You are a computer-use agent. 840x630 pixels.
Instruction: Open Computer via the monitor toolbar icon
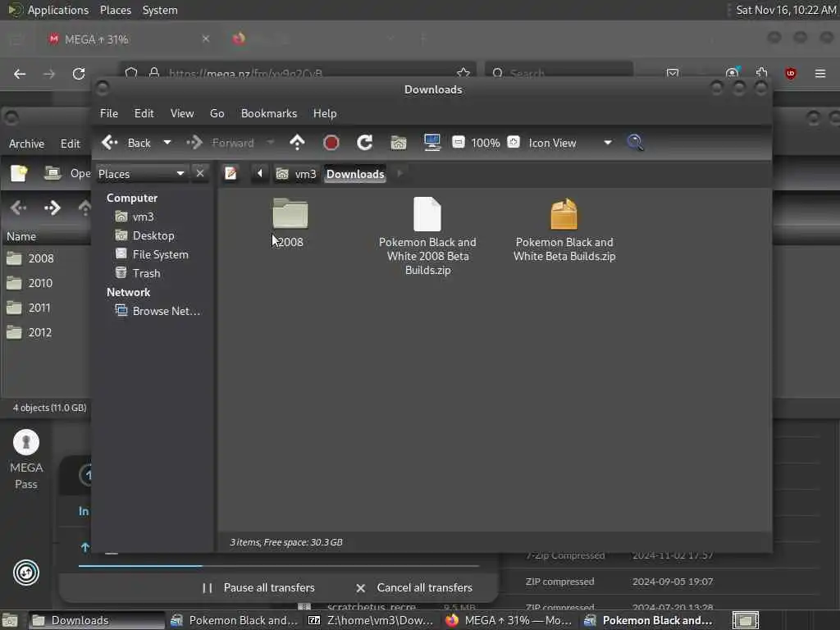[x=431, y=143]
